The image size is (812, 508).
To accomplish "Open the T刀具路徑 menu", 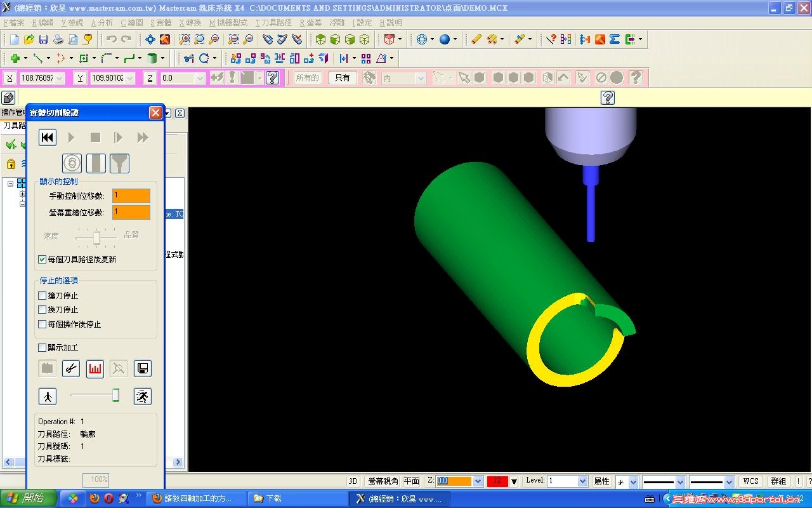I will [x=273, y=23].
